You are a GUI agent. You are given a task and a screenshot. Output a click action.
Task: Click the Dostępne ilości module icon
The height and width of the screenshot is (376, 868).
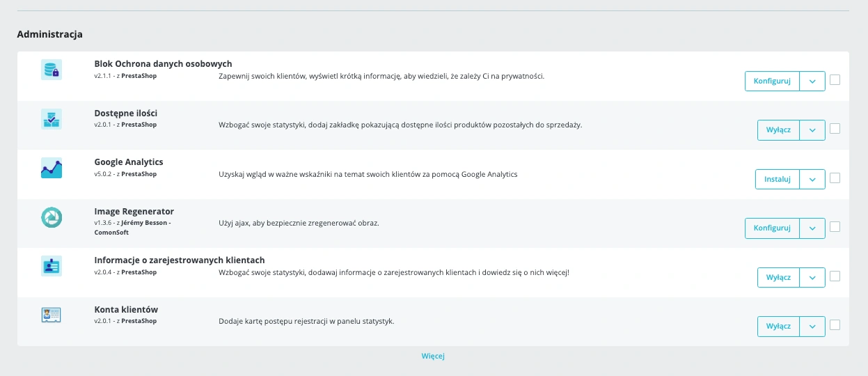52,119
